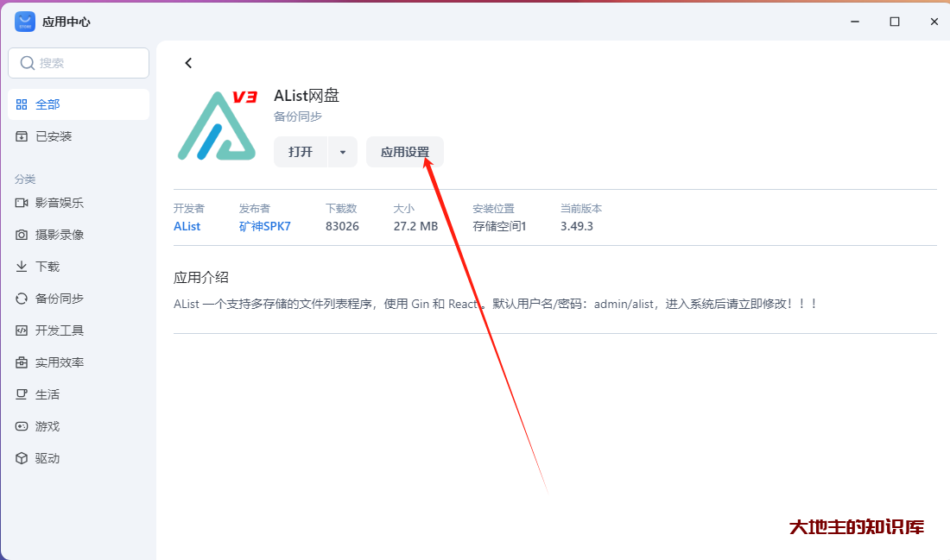Image resolution: width=950 pixels, height=560 pixels.
Task: Open the 已安装 sidebar tab
Action: pos(79,136)
